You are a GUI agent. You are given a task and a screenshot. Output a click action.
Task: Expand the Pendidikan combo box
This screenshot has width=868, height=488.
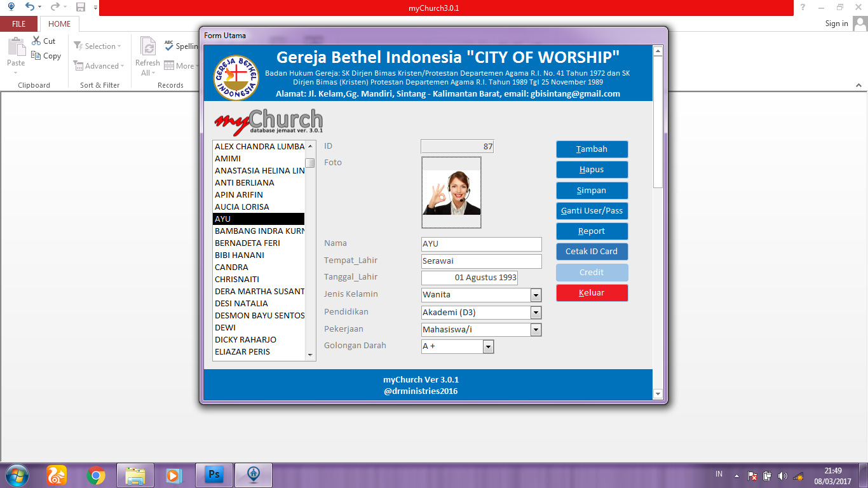tap(536, 312)
